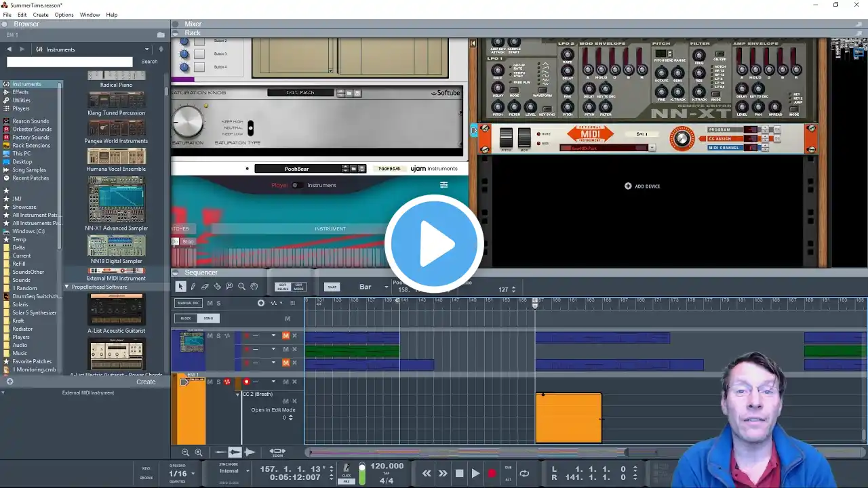Open the File menu
This screenshot has height=488, width=868.
tap(7, 15)
